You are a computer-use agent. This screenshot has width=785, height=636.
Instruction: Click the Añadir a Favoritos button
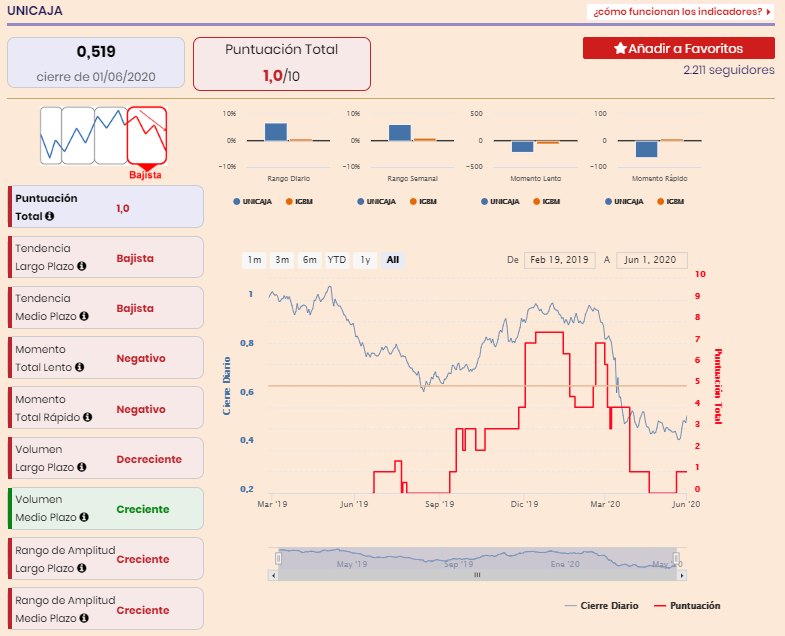(x=678, y=48)
